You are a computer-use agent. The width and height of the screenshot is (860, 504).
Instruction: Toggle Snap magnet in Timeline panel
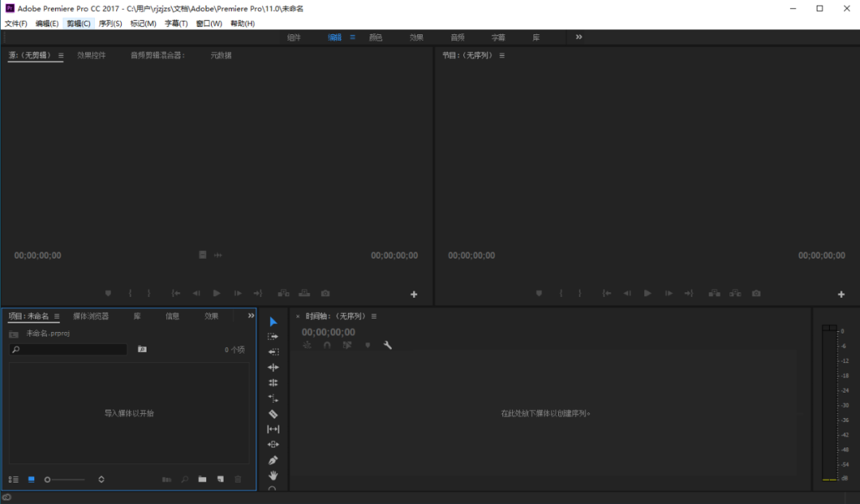[x=327, y=345]
